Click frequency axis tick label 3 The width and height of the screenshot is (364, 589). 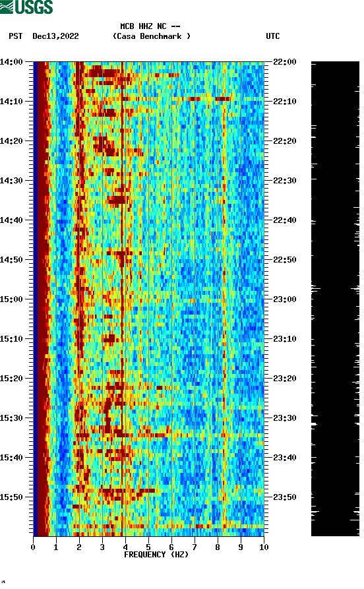click(102, 547)
